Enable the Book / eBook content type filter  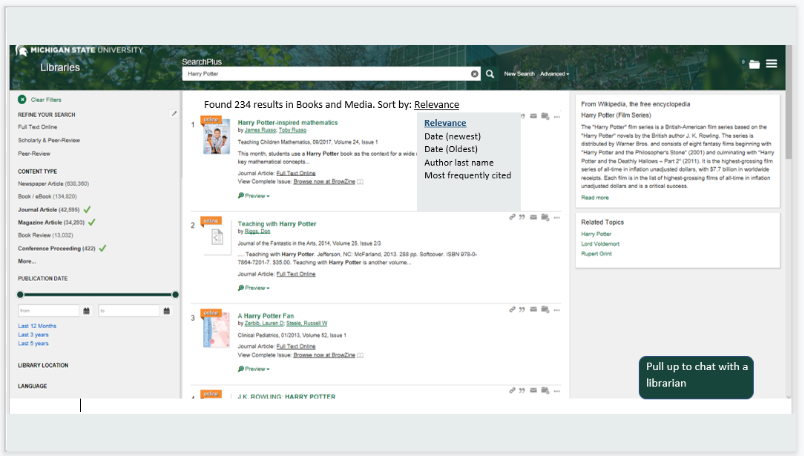point(47,196)
